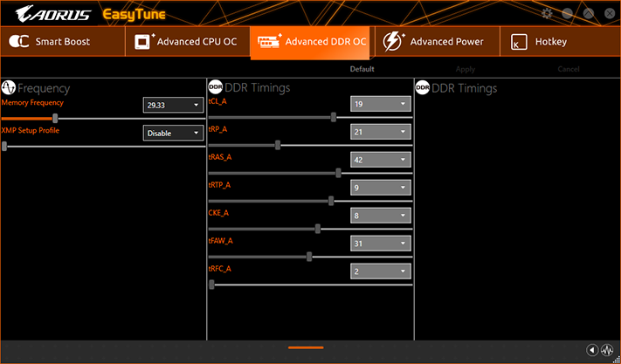
Task: Click the tRTP_A label
Action: (219, 185)
